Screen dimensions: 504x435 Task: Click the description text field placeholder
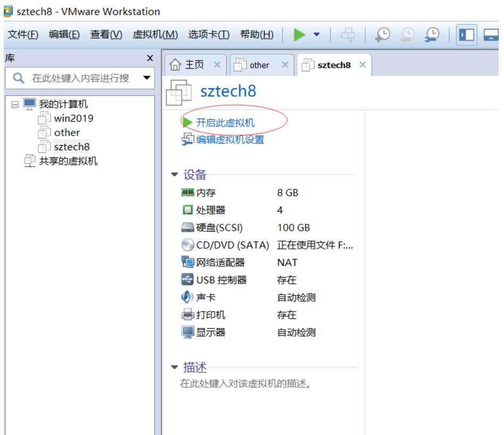[246, 383]
